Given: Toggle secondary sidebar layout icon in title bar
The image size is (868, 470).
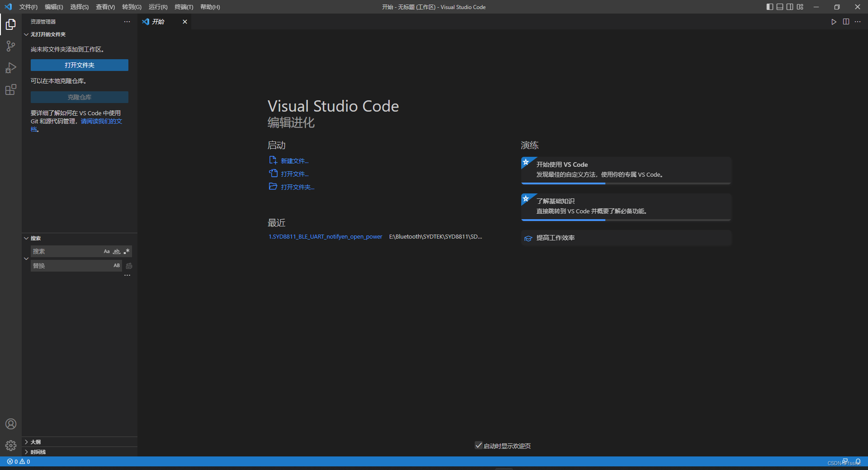Looking at the screenshot, I should [x=790, y=7].
